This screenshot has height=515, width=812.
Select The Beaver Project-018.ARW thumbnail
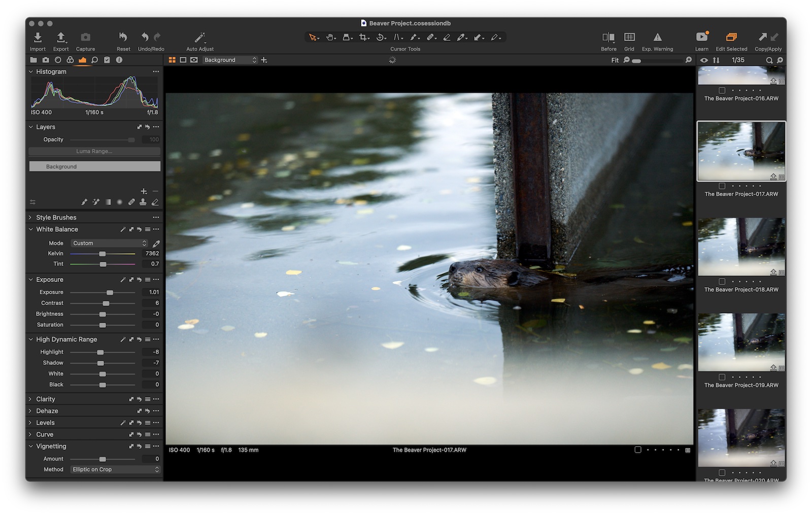coord(741,247)
